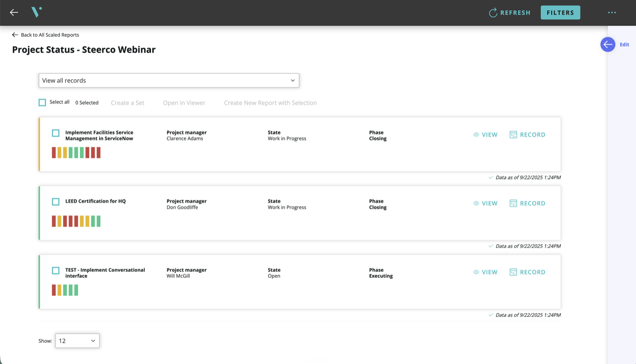Open Record for TEST - Implement Conversational interface

point(527,272)
